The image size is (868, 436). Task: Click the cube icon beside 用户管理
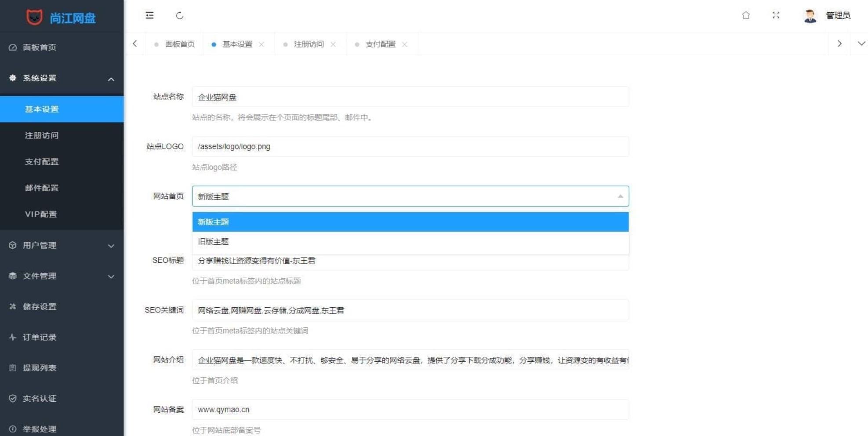tap(13, 245)
